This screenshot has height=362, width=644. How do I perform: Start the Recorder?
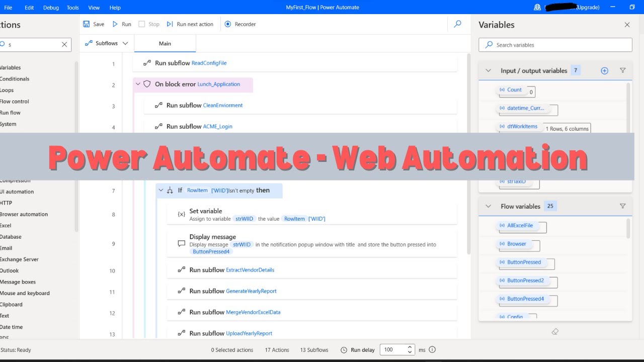(240, 24)
